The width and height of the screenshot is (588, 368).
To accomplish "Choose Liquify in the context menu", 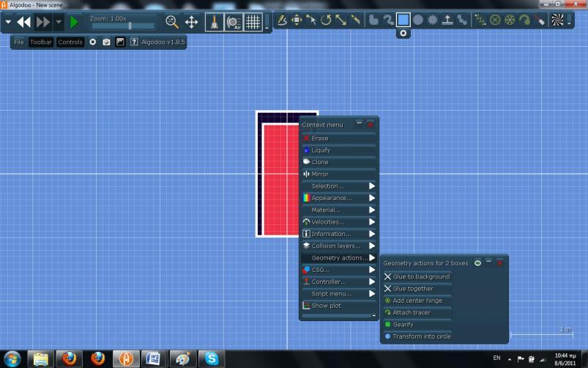I will [x=338, y=150].
